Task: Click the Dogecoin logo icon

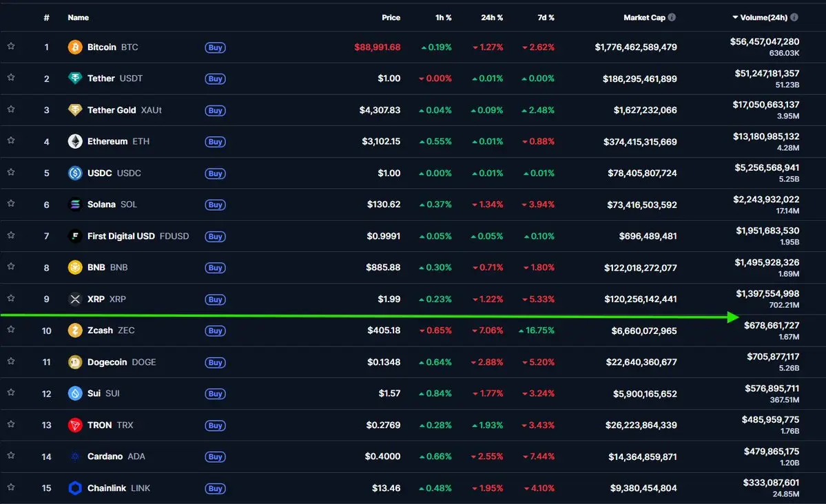Action: point(75,361)
